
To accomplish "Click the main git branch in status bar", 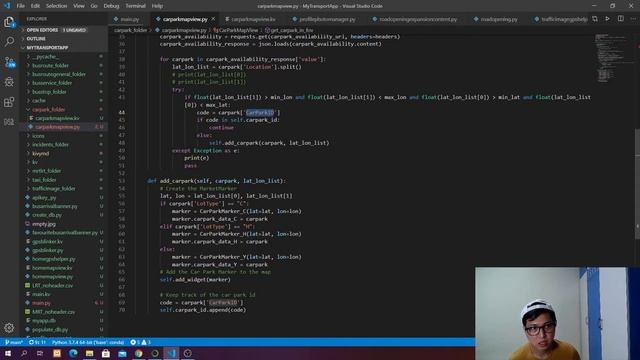I will coord(14,342).
